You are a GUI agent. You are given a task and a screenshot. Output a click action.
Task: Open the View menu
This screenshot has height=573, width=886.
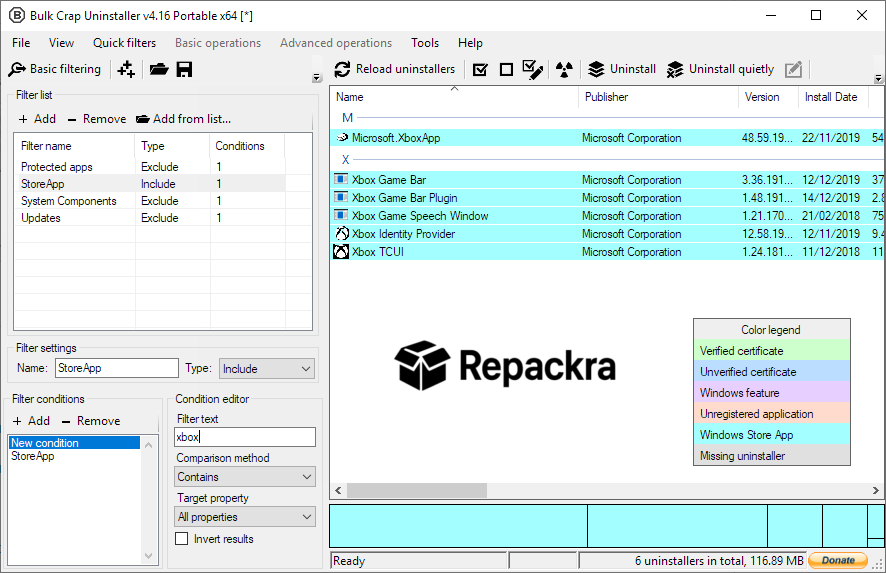pos(61,43)
